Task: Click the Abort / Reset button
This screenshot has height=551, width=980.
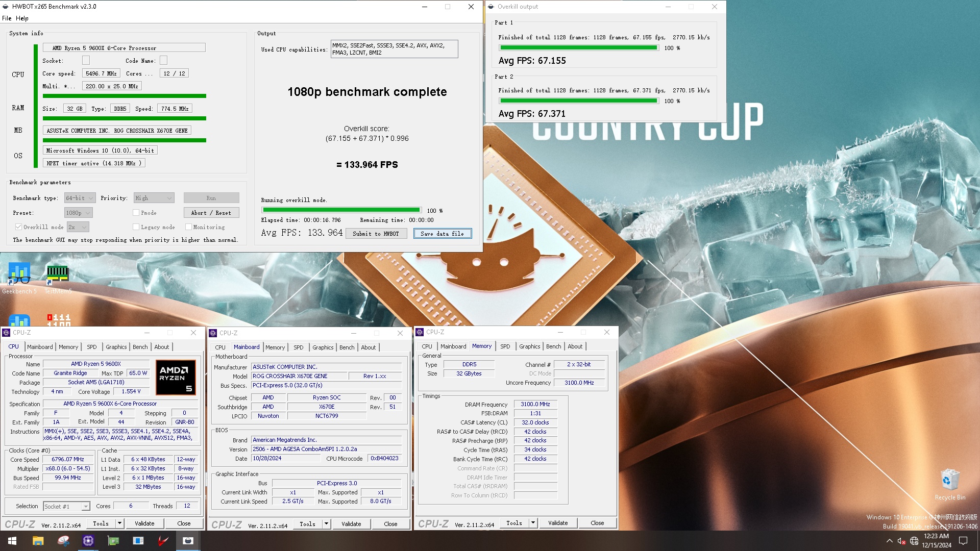Action: click(x=211, y=213)
